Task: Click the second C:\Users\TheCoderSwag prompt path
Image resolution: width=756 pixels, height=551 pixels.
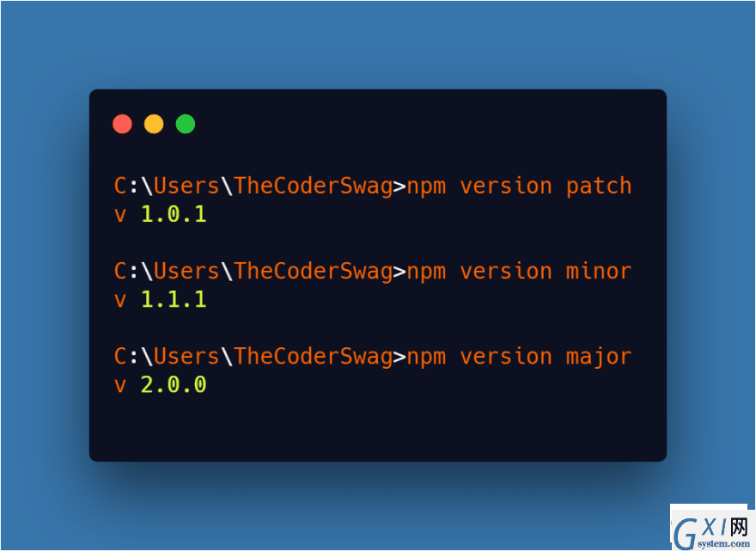Action: click(x=253, y=272)
